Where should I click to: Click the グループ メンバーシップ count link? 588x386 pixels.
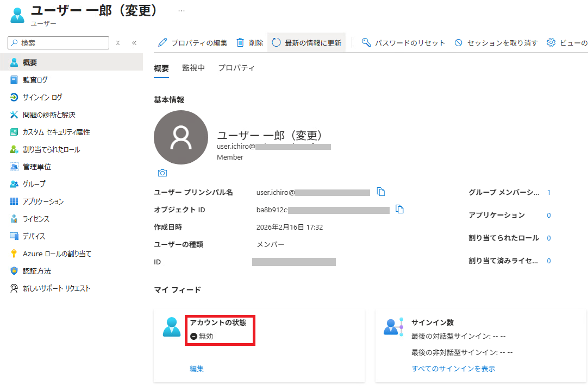549,192
